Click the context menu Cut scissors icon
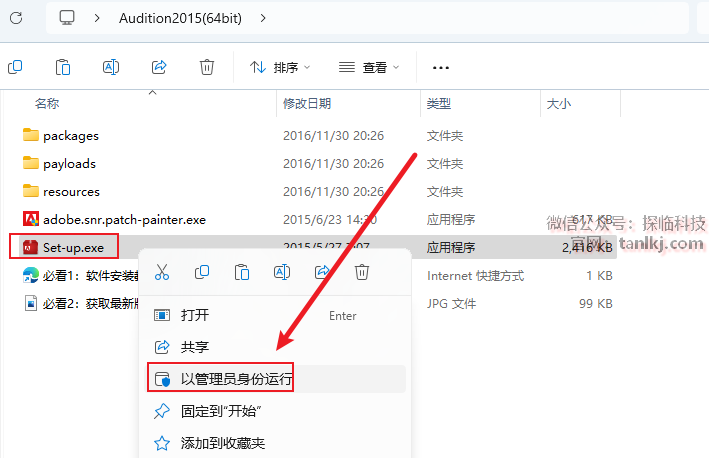Image resolution: width=709 pixels, height=458 pixels. 162,272
